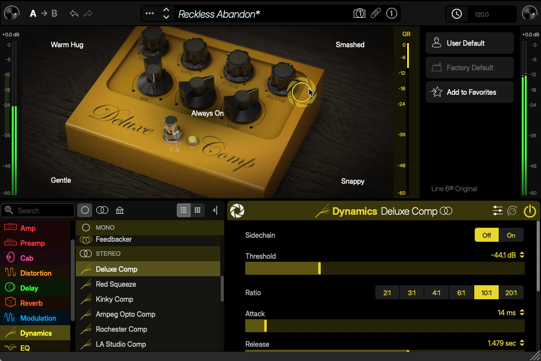The height and width of the screenshot is (361, 541).
Task: Click Add to Favorites
Action: click(x=470, y=92)
